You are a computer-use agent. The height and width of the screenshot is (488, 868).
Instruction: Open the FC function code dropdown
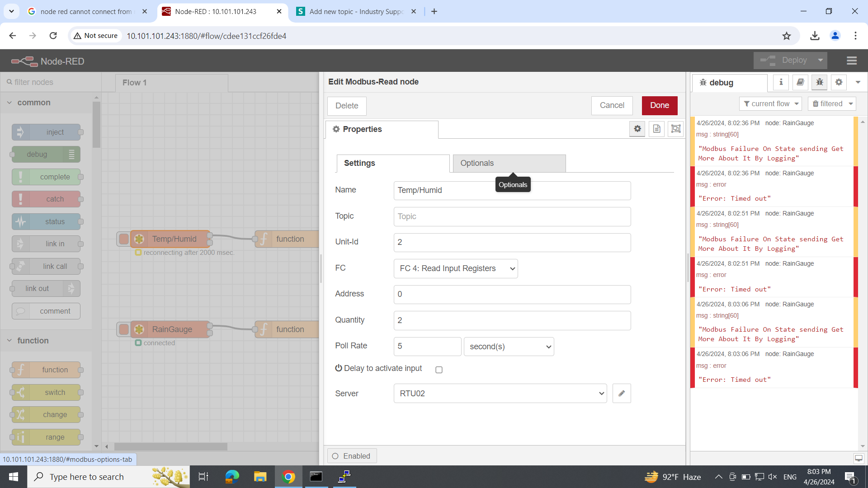[x=456, y=268]
